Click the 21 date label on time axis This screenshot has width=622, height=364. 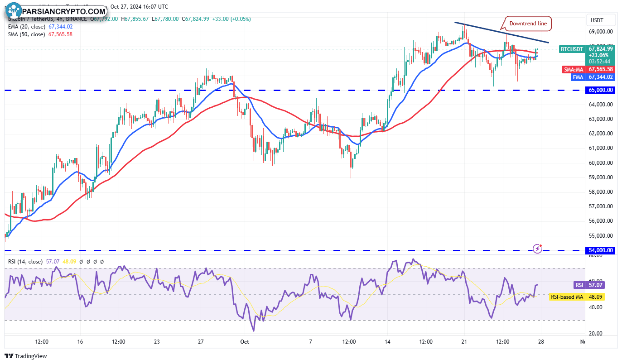coord(464,342)
